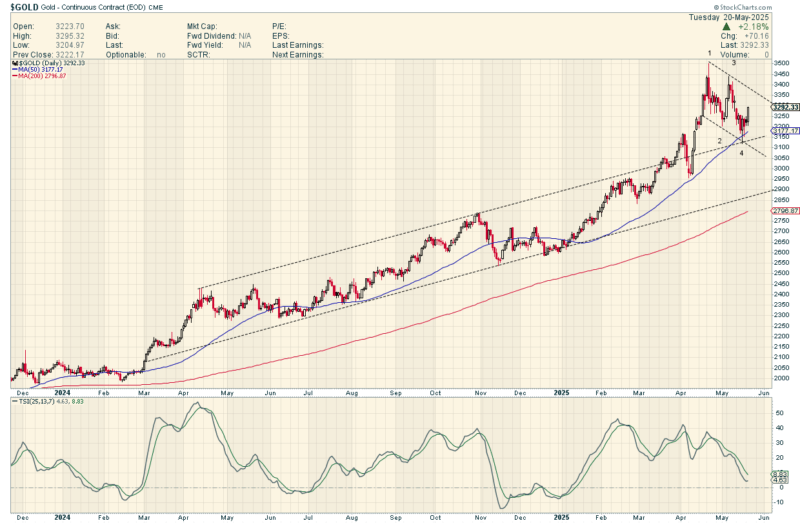Click the wave label 1 at the peak
The image size is (800, 523).
point(709,52)
